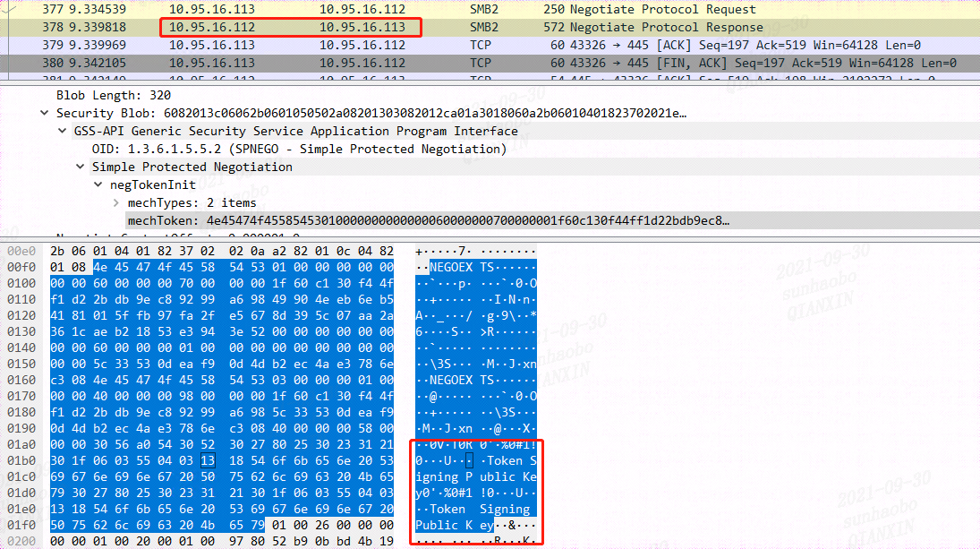Click the hovered byte 13 in hex dump
This screenshot has height=549, width=980.
coord(209,460)
